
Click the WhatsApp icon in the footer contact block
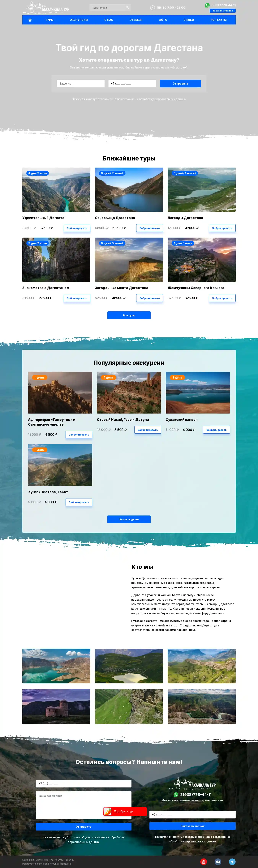[x=176, y=795]
